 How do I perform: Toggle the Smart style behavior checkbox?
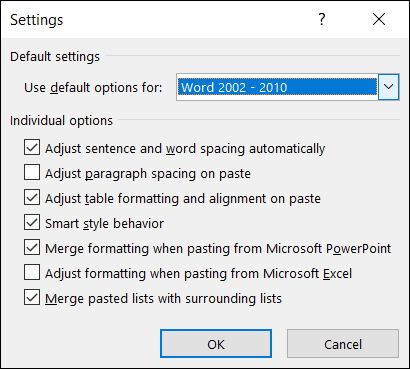tap(32, 222)
